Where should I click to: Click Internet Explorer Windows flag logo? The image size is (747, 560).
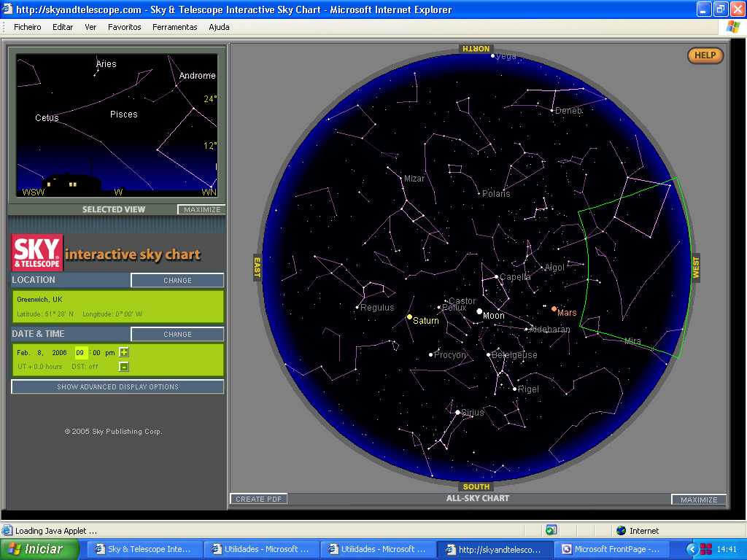732,27
